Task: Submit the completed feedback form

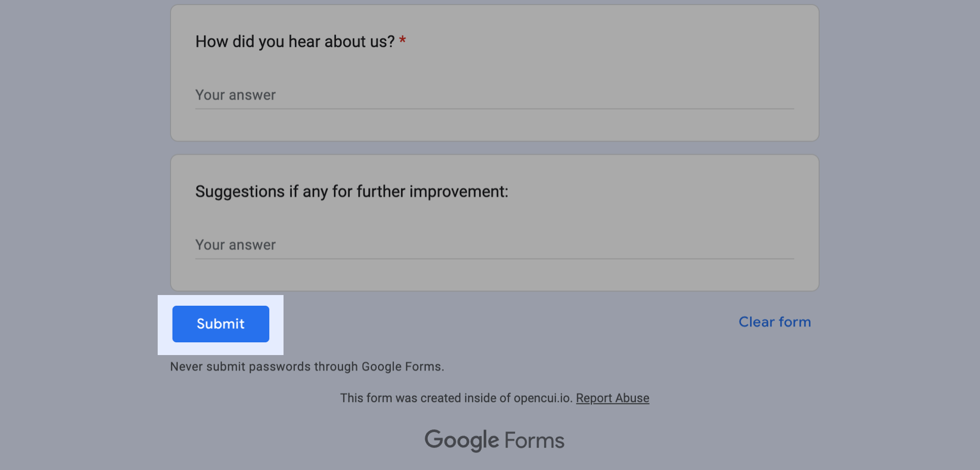Action: 220,323
